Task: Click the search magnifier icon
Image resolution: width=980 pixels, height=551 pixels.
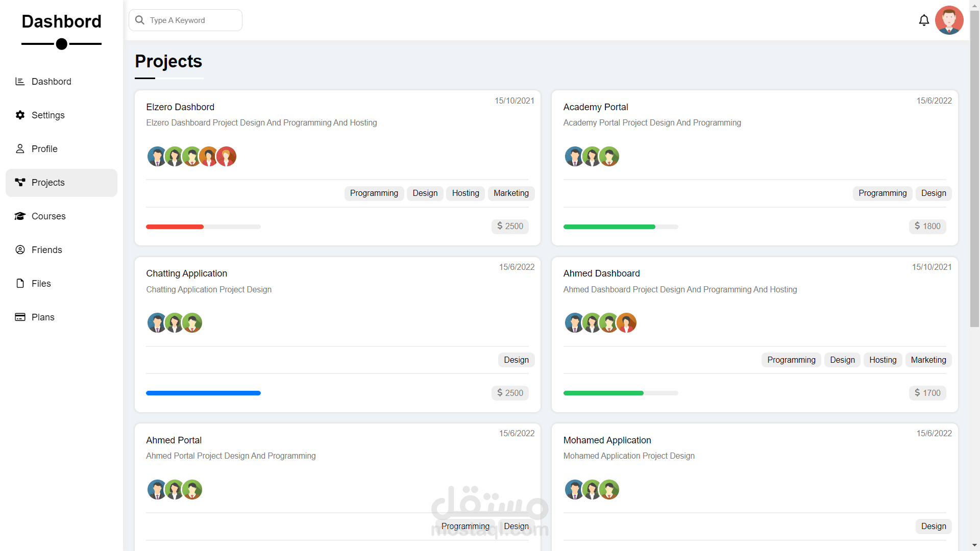Action: coord(140,20)
